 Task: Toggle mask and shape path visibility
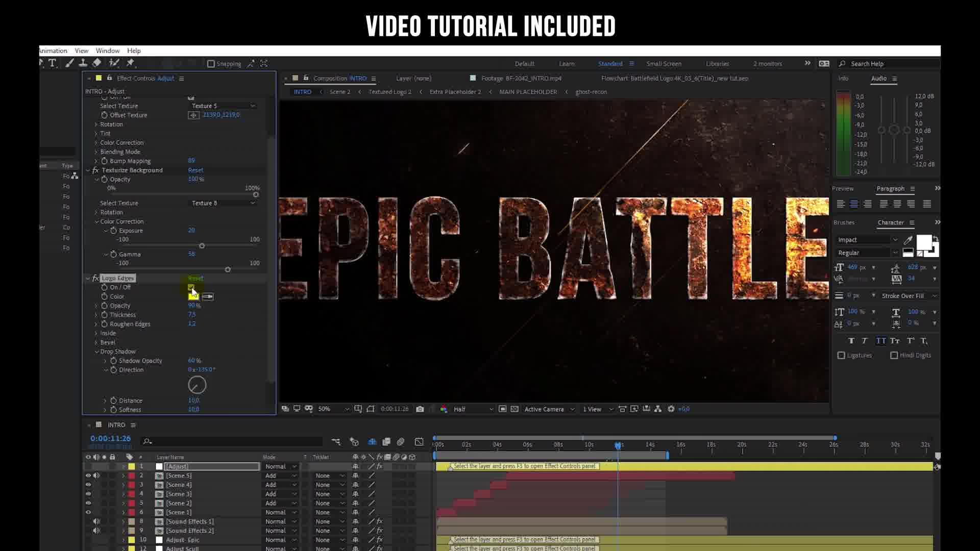(x=371, y=409)
